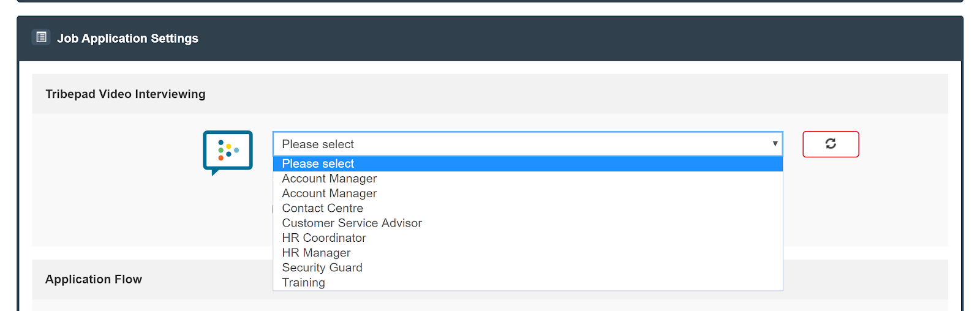Select Contact Centre from the list

click(x=527, y=208)
